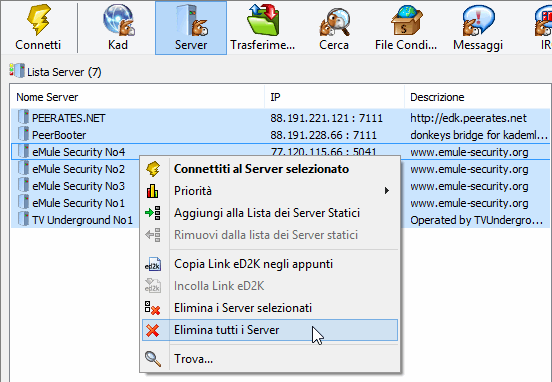This screenshot has height=382, width=552.
Task: Choose Trova... in the context menu
Action: click(x=270, y=359)
